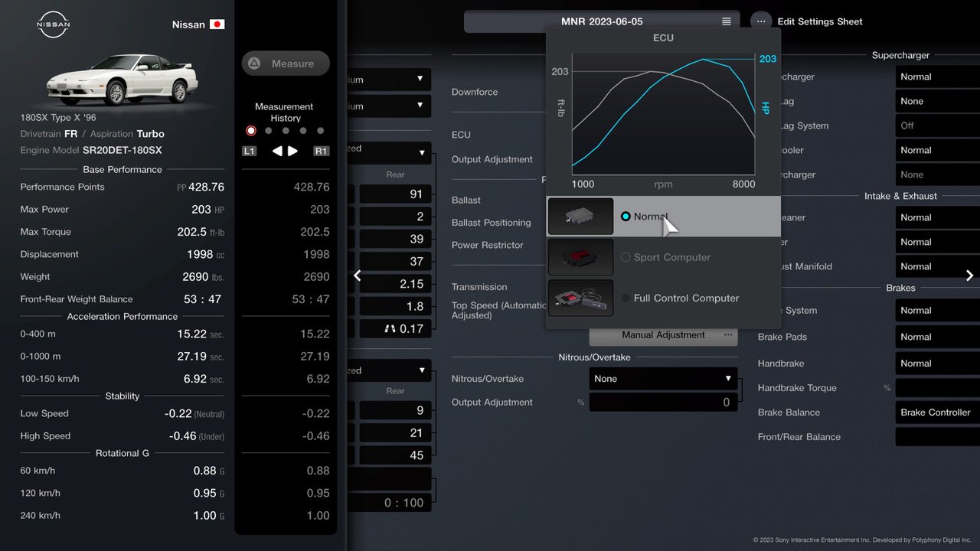Click the Performance Points value 428.76
The height and width of the screenshot is (551, 980).
pyautogui.click(x=206, y=187)
